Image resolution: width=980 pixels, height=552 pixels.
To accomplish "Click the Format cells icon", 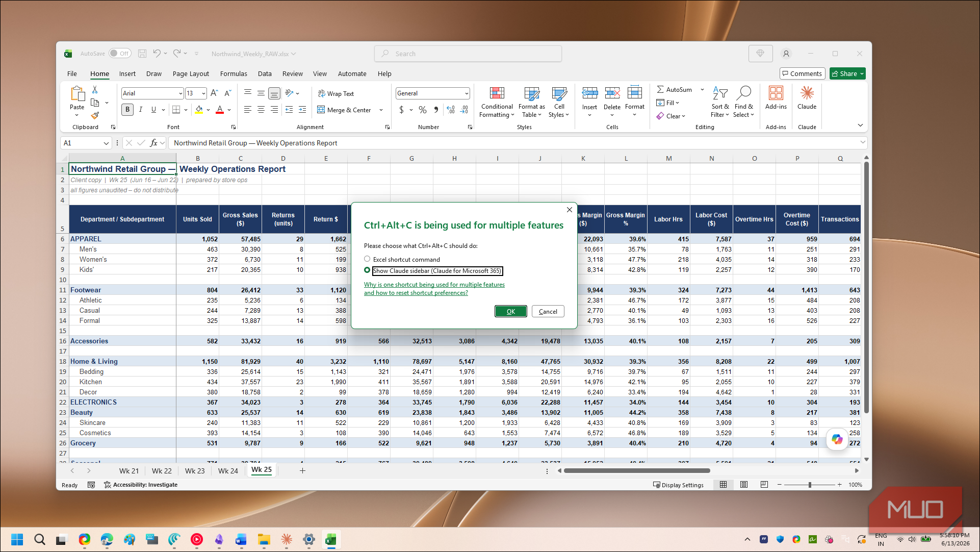I will pyautogui.click(x=634, y=93).
